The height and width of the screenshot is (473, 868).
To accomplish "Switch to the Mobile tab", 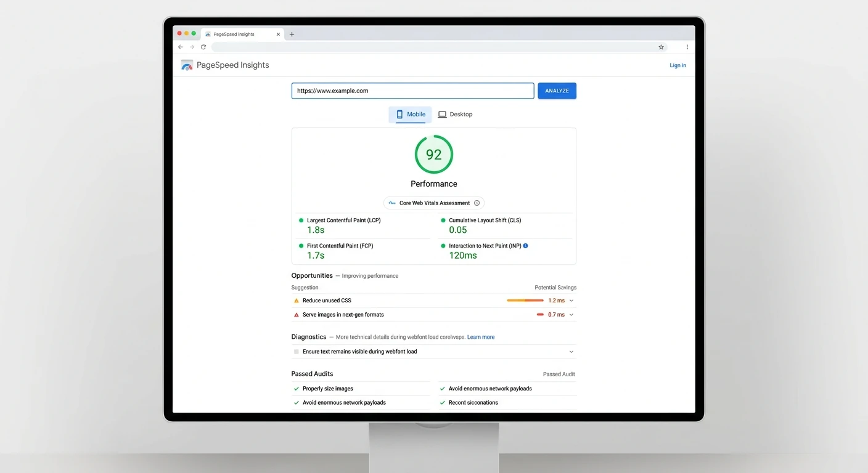I will [x=410, y=115].
